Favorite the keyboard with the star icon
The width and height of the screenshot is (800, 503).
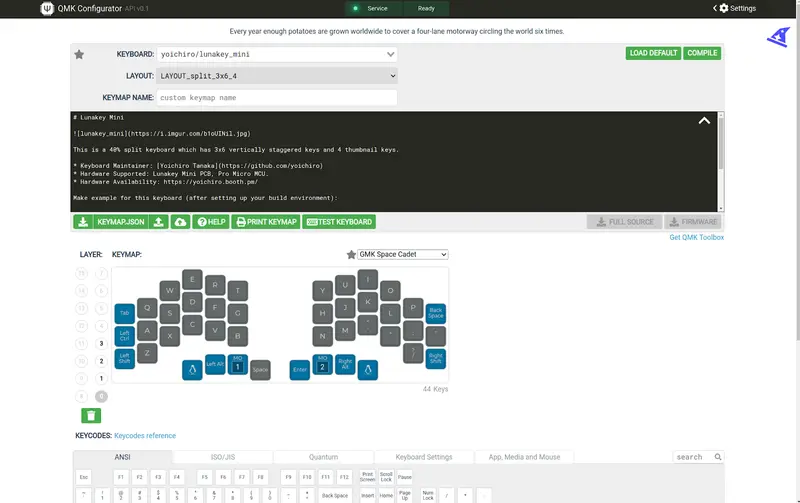79,54
